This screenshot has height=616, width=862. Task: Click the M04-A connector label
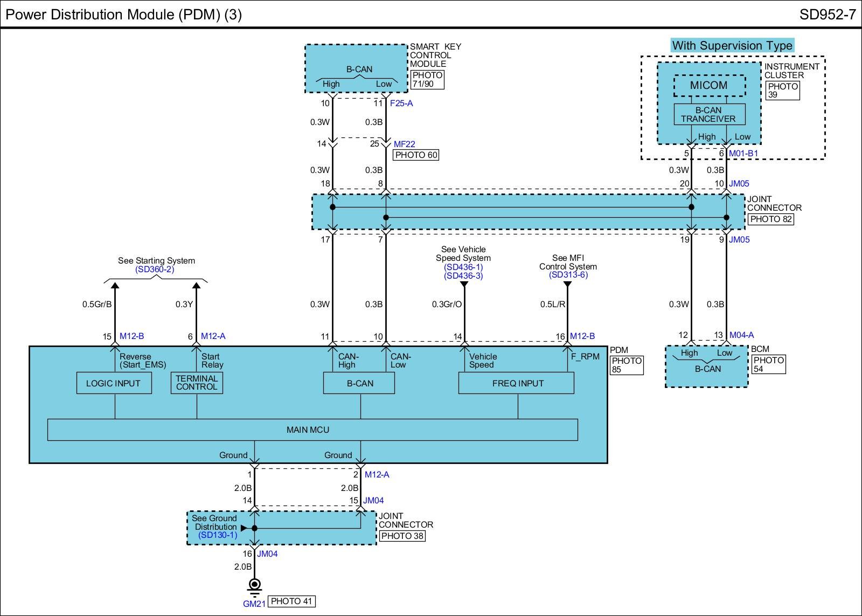coord(741,335)
